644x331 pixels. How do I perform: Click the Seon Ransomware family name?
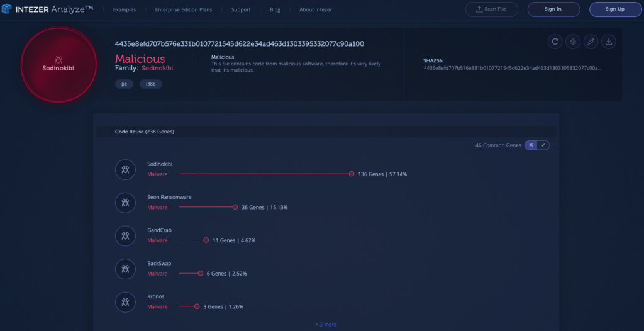tap(169, 197)
